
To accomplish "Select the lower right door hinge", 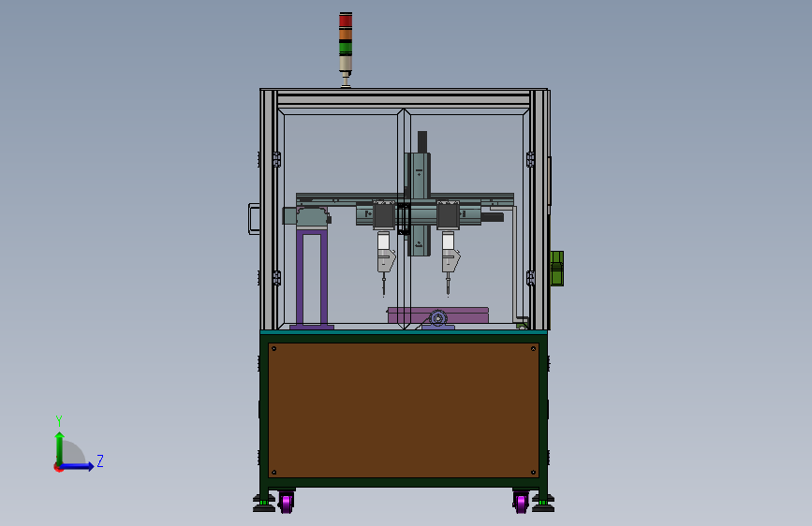I will coord(530,278).
